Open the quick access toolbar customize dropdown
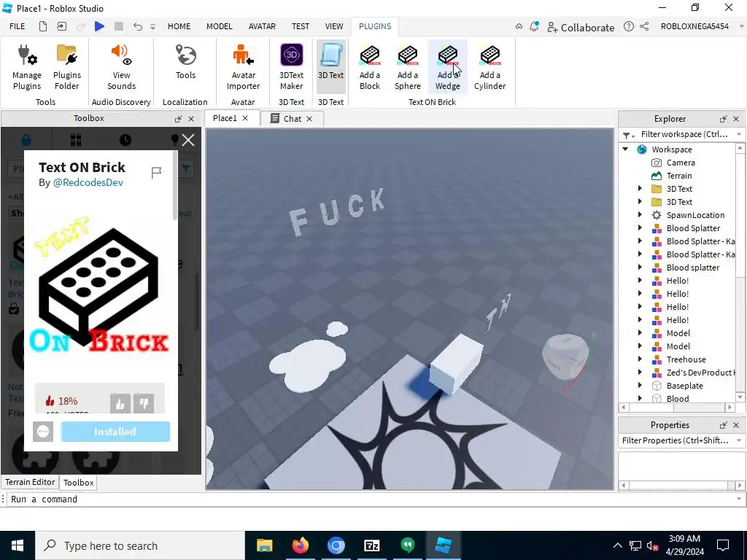Viewport: 747px width, 560px height. coord(153,27)
